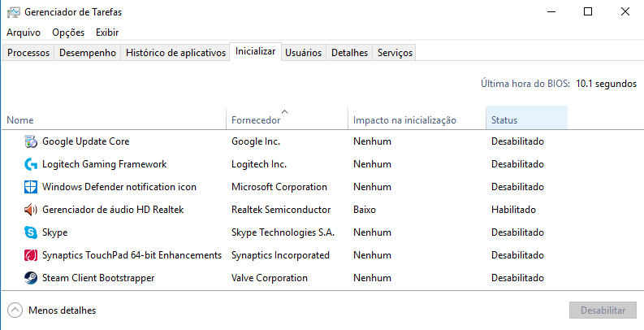Image resolution: width=644 pixels, height=330 pixels.
Task: Open the Serviços tab
Action: [x=395, y=53]
